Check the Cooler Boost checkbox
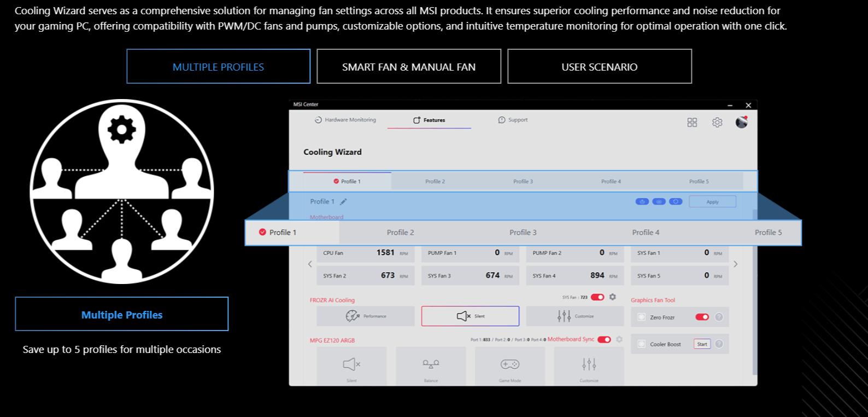Viewport: 868px width, 417px height. (x=642, y=344)
